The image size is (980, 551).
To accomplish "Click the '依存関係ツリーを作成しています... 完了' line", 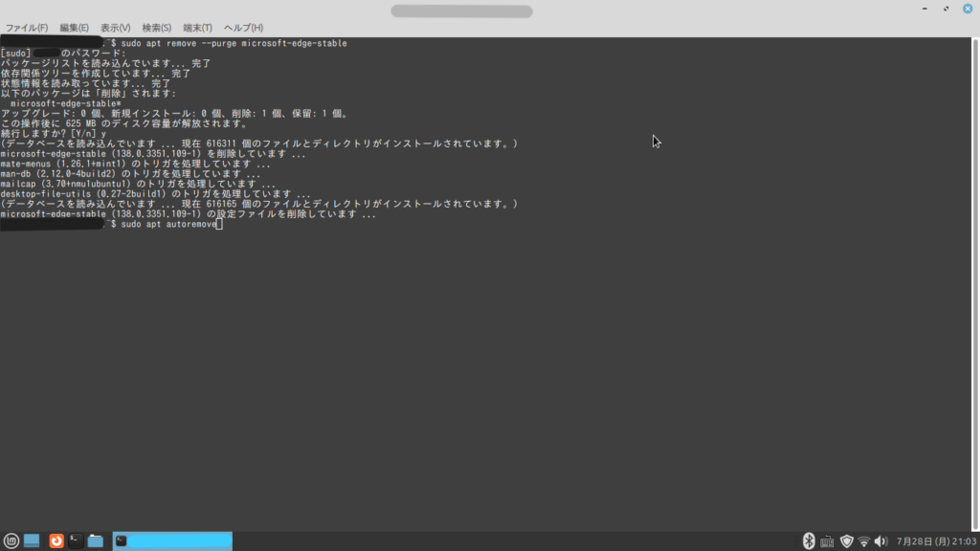I will [96, 73].
